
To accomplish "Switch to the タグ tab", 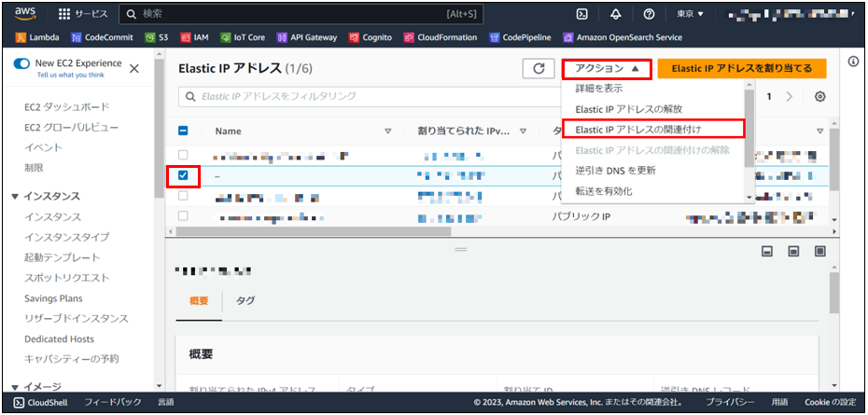I will click(x=245, y=301).
